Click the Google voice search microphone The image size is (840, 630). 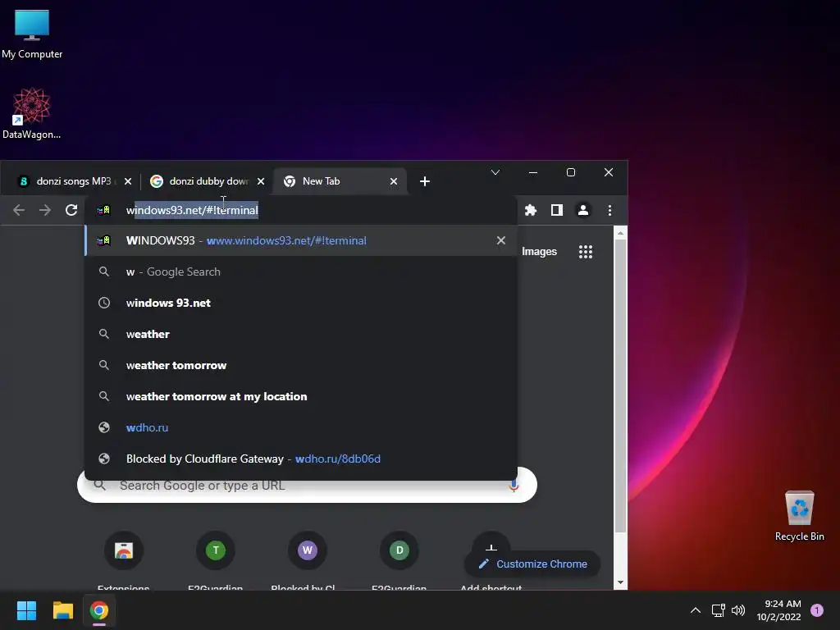tap(514, 486)
